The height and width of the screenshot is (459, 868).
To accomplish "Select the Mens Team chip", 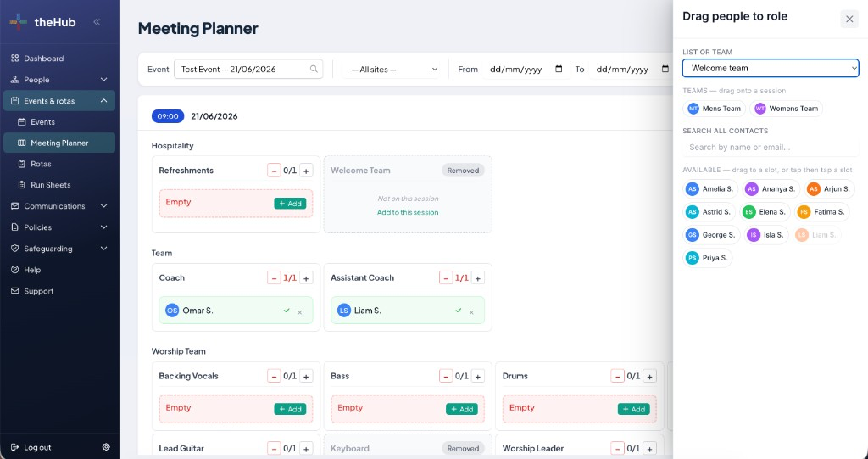I will [714, 109].
